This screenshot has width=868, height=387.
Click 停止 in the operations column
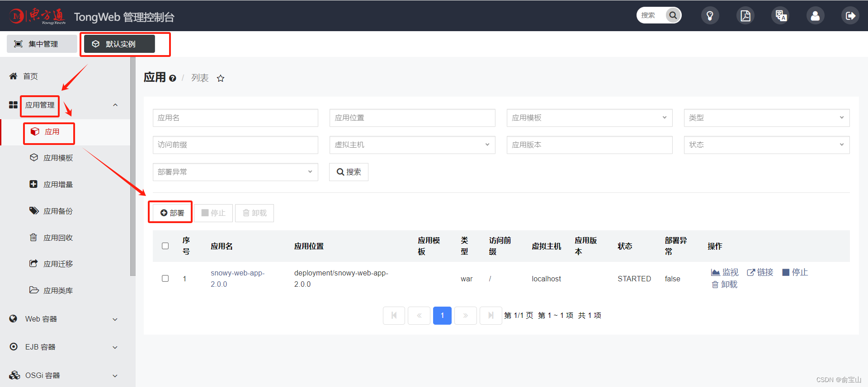[x=795, y=272]
